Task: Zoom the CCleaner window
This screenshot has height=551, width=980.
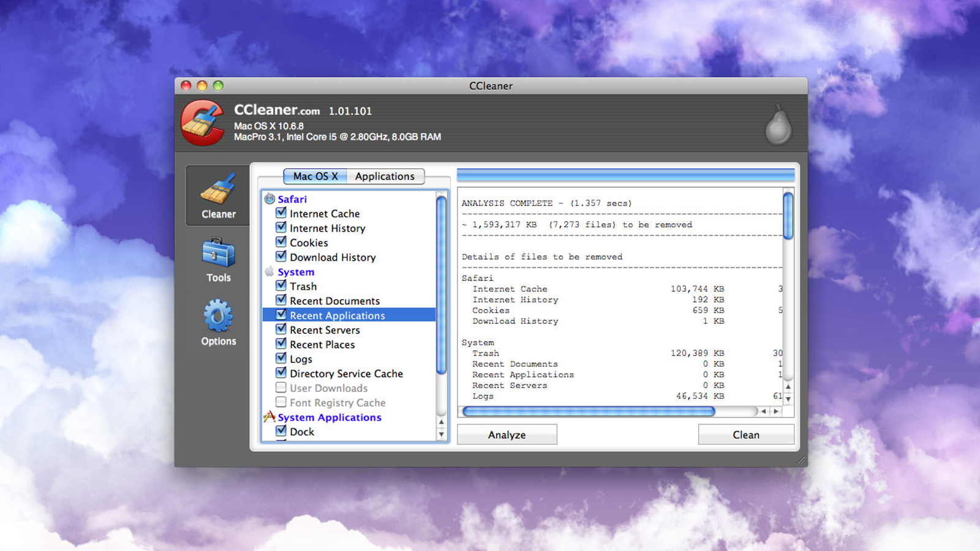Action: (x=218, y=86)
